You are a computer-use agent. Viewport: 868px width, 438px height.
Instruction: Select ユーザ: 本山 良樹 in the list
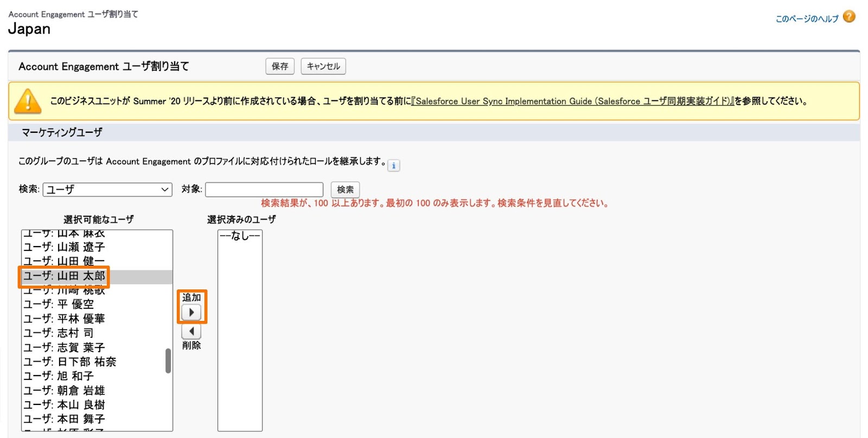point(97,405)
